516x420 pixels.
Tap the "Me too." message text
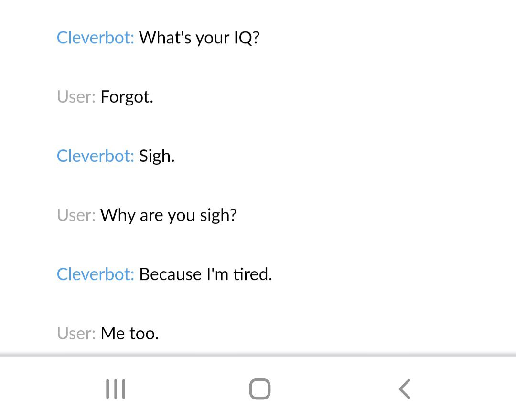pyautogui.click(x=129, y=334)
